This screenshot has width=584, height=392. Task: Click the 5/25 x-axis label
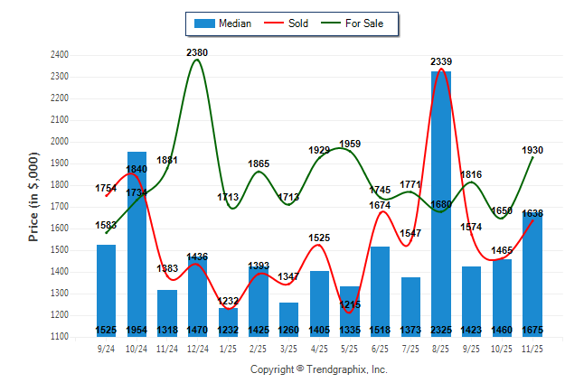pyautogui.click(x=350, y=348)
